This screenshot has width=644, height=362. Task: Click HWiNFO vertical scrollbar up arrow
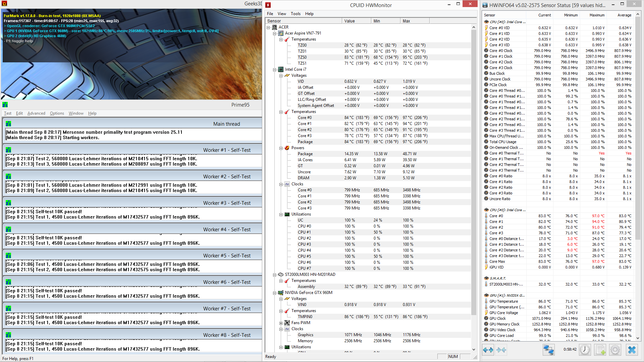click(638, 14)
